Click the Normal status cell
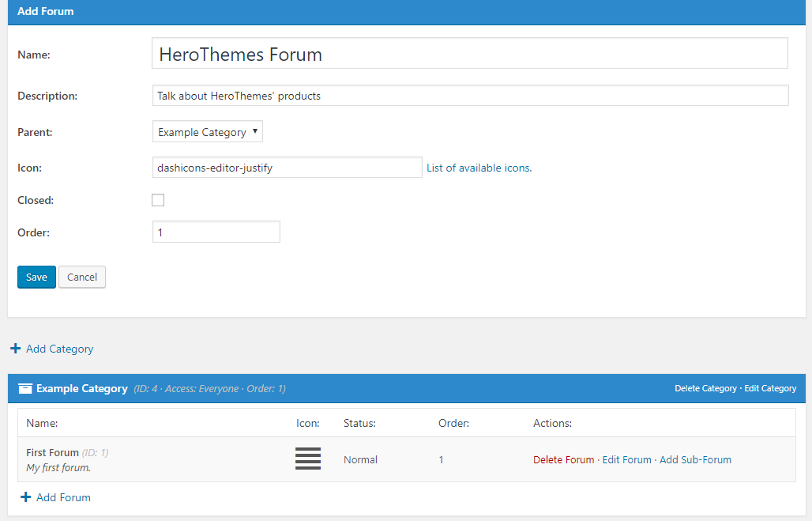Screen dimensions: 812x521 coord(360,460)
